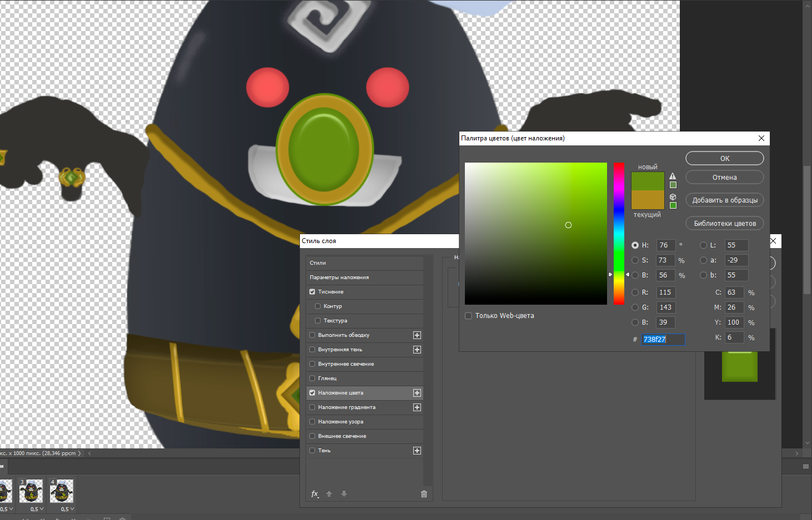Click Добавить в образцы button
Screen dimensions: 812x520
tap(725, 200)
